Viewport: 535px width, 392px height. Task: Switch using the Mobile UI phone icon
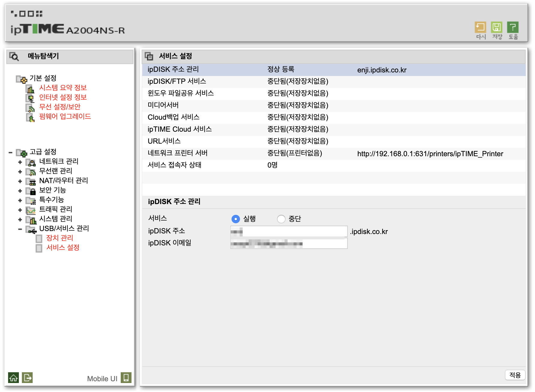pos(126,378)
